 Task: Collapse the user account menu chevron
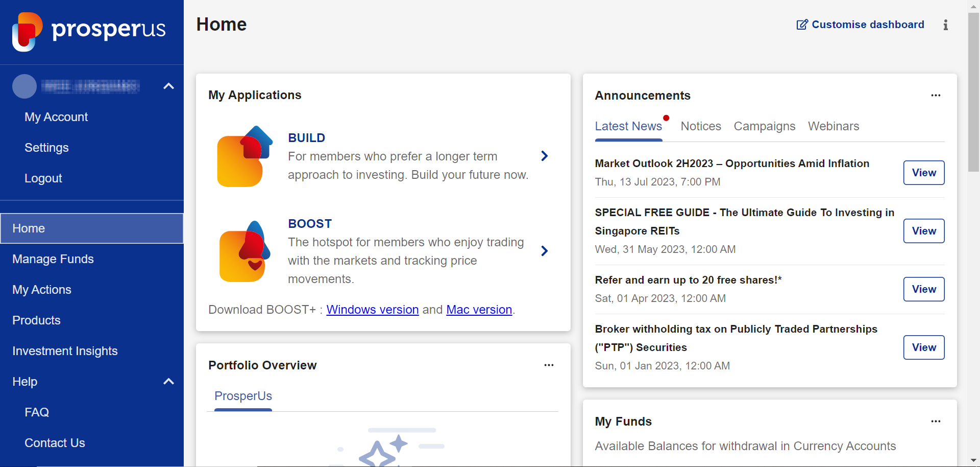pos(168,86)
